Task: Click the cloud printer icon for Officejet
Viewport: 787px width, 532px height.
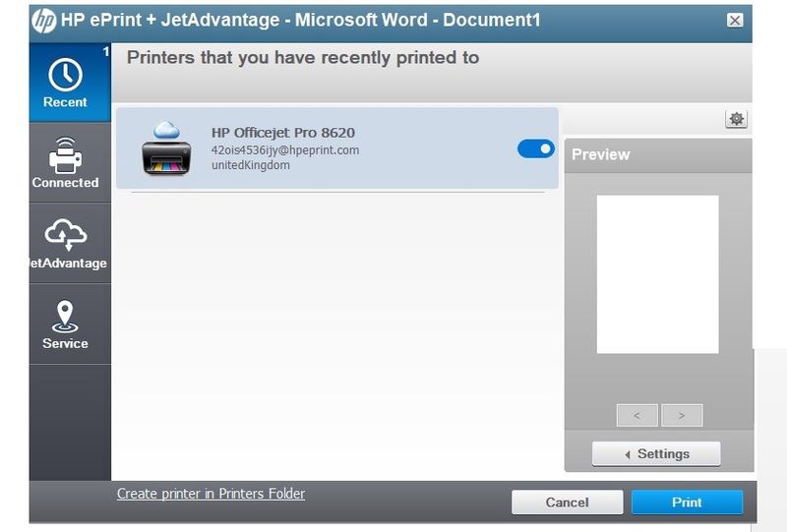Action: pos(166,148)
